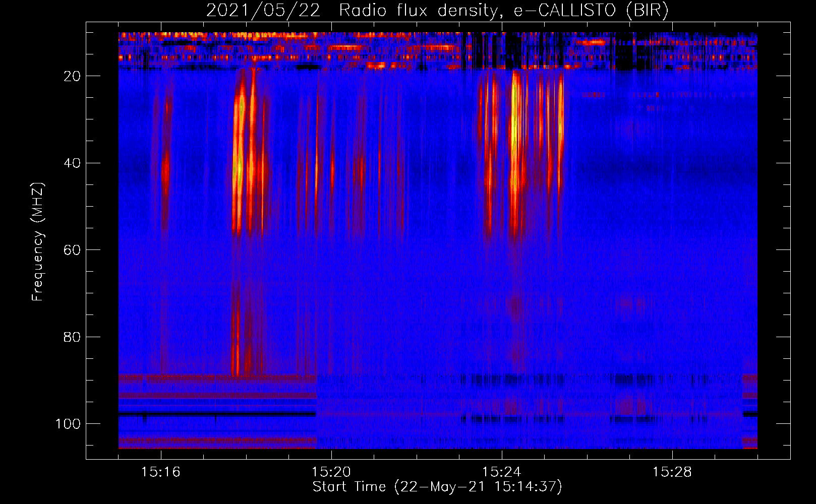Image resolution: width=816 pixels, height=504 pixels.
Task: Click the frequency tick label 100
Action: point(68,424)
